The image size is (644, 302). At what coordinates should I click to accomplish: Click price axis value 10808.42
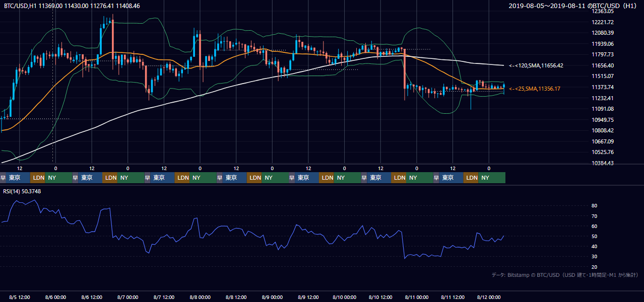pyautogui.click(x=603, y=130)
